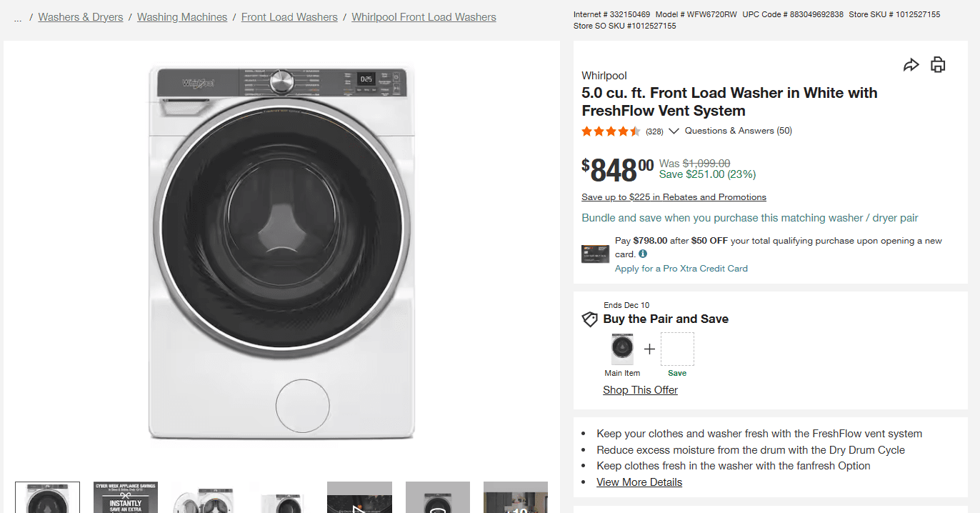980x513 pixels.
Task: Print the product page
Action: tap(938, 64)
